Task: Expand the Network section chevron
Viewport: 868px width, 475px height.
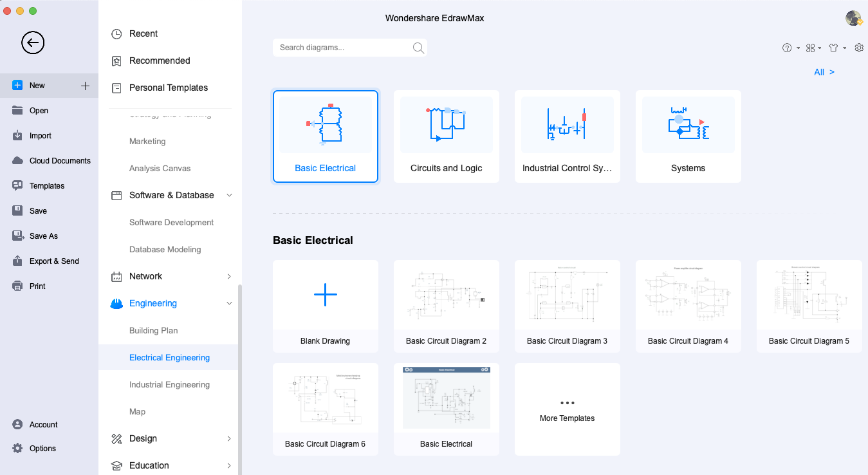Action: pos(230,277)
